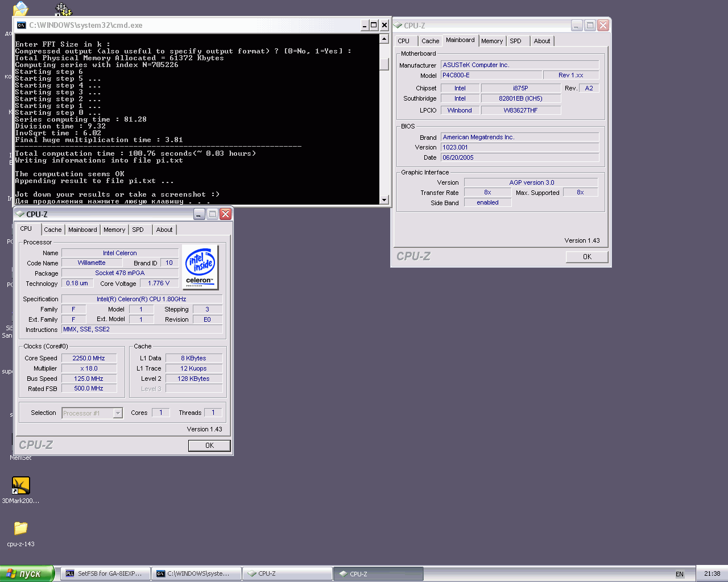The width and height of the screenshot is (728, 582).
Task: Click OK in the CPU tab CPU-Z window
Action: pos(209,446)
